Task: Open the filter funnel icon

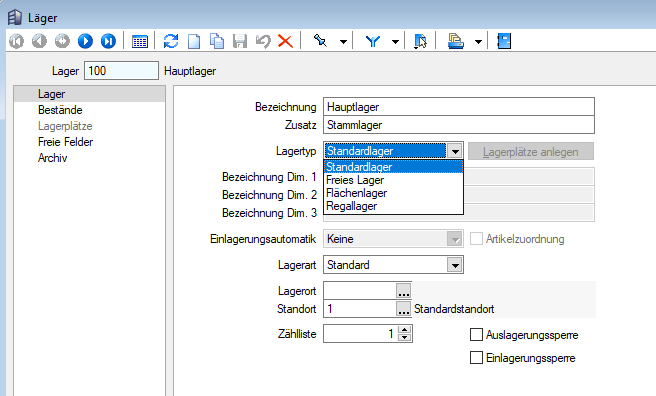Action: coord(373,41)
